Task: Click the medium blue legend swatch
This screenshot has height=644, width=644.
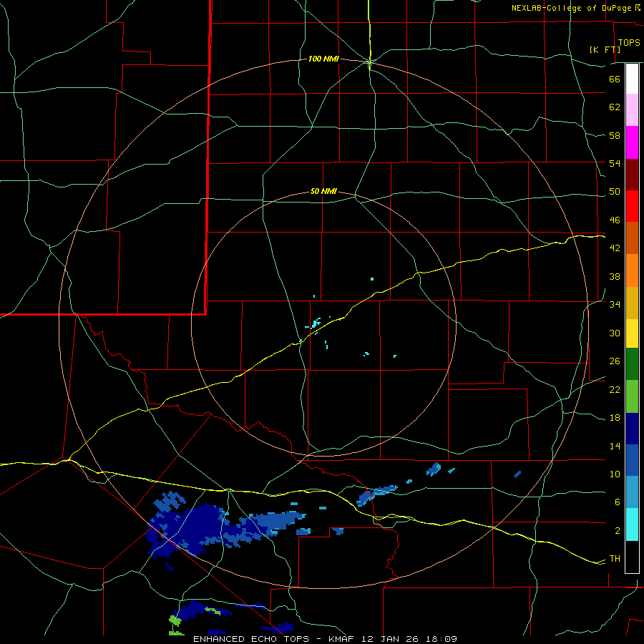Action: click(632, 460)
